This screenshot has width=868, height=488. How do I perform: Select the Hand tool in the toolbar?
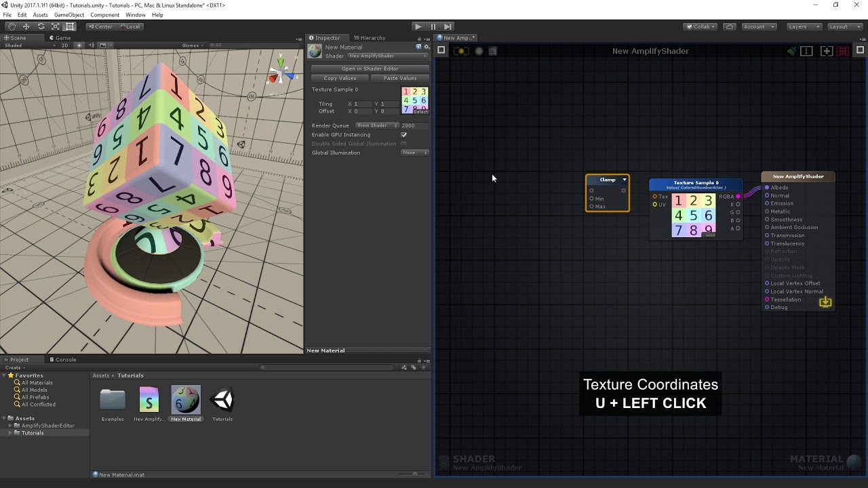pos(12,26)
